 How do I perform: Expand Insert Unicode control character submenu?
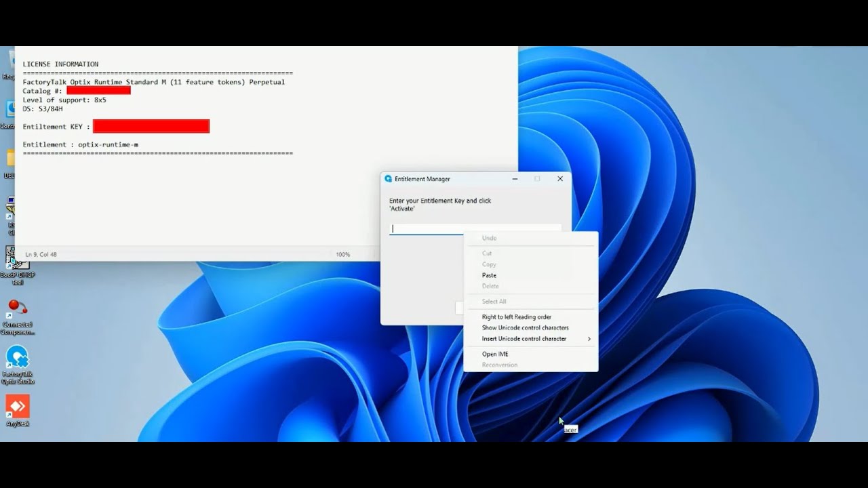(x=530, y=339)
